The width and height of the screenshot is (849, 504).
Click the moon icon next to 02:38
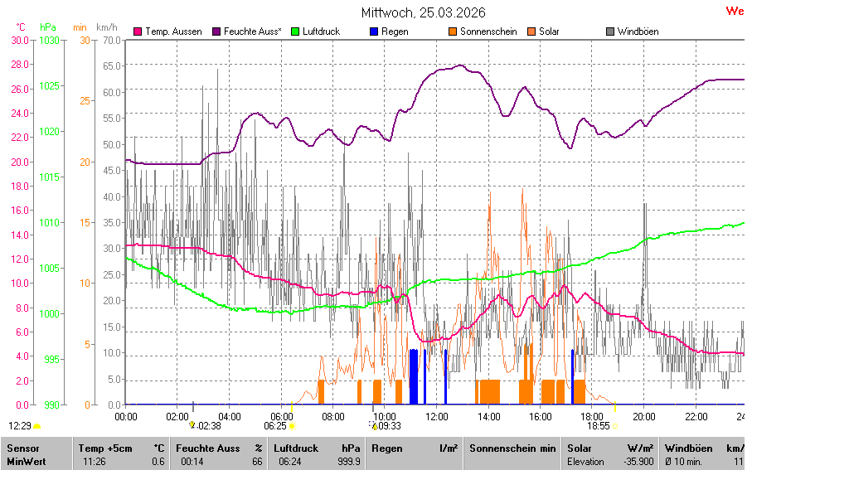click(192, 426)
